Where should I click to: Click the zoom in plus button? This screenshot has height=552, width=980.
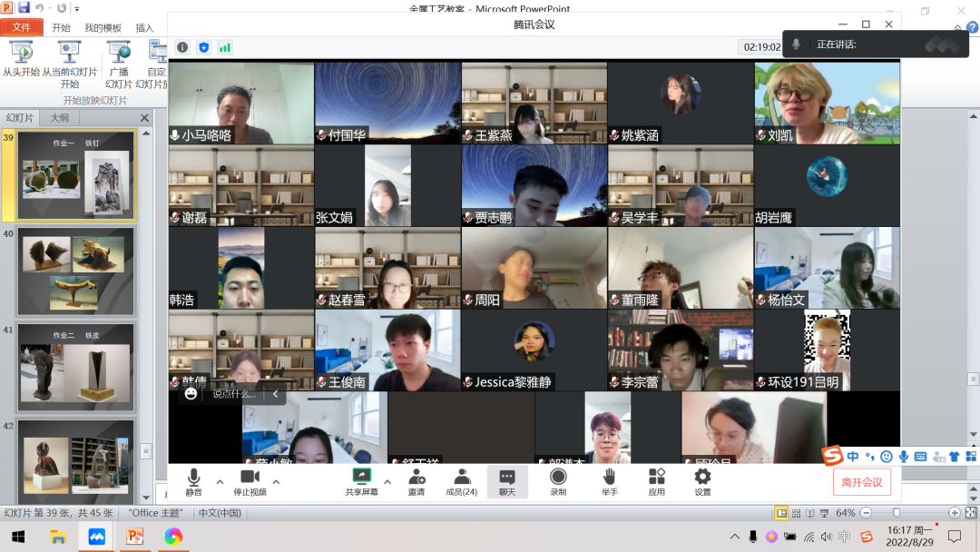pos(955,513)
